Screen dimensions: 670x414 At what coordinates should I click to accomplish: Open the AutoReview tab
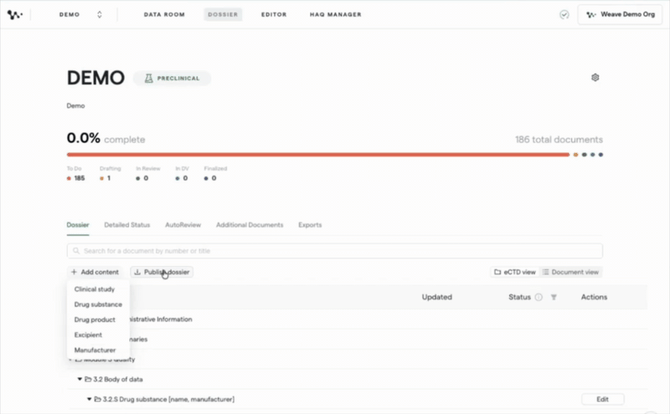pos(183,225)
